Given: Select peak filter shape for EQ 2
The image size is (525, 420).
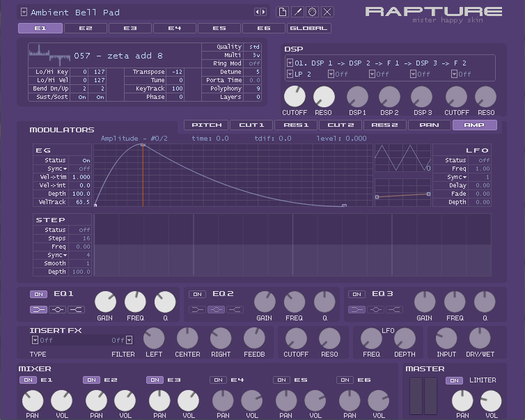Looking at the screenshot, I should 217,309.
